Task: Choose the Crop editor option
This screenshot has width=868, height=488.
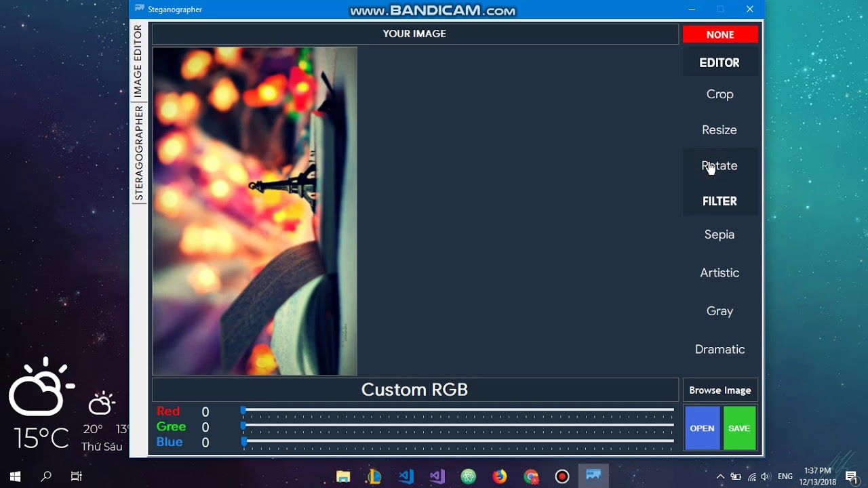Action: click(719, 94)
